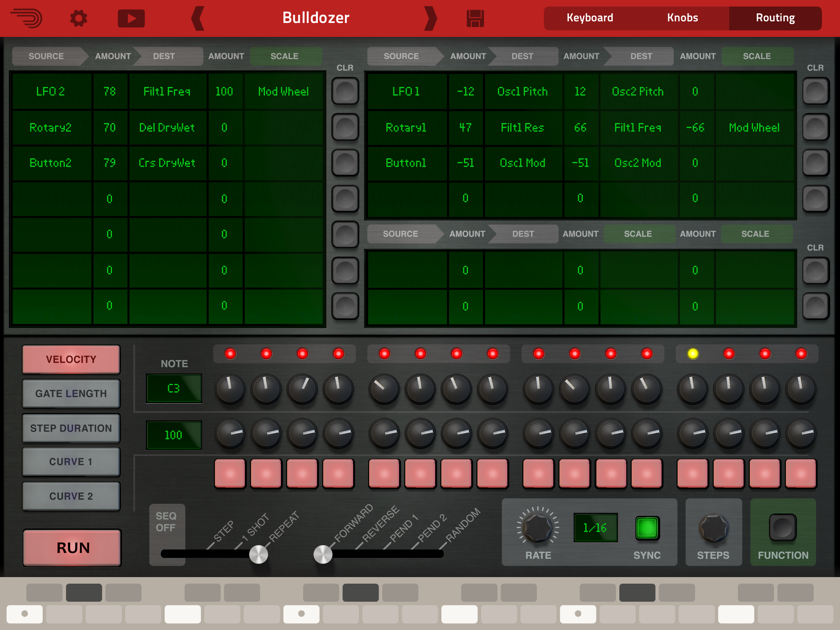Viewport: 840px width, 630px height.
Task: Go to next preset arrow
Action: tap(430, 18)
